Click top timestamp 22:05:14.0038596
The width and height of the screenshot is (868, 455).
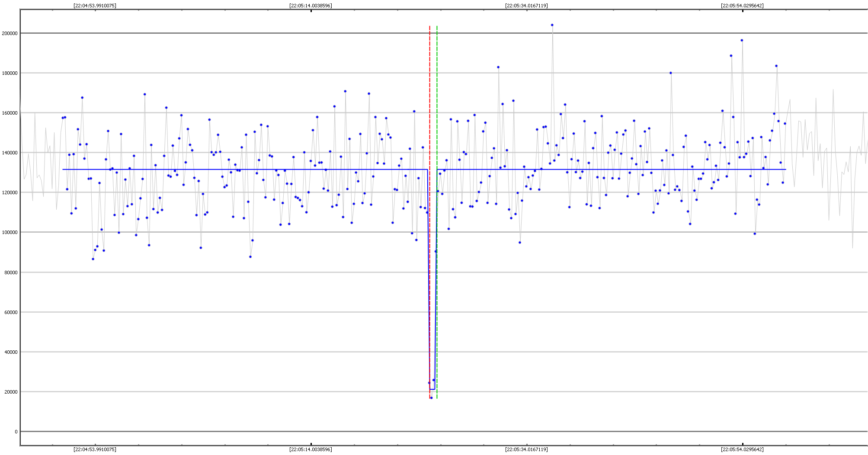click(311, 6)
